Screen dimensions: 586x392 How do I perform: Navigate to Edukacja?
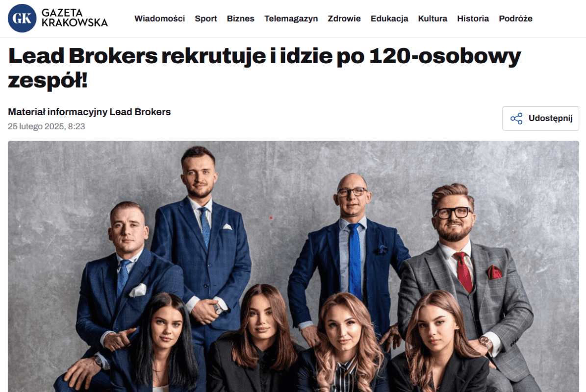[389, 19]
